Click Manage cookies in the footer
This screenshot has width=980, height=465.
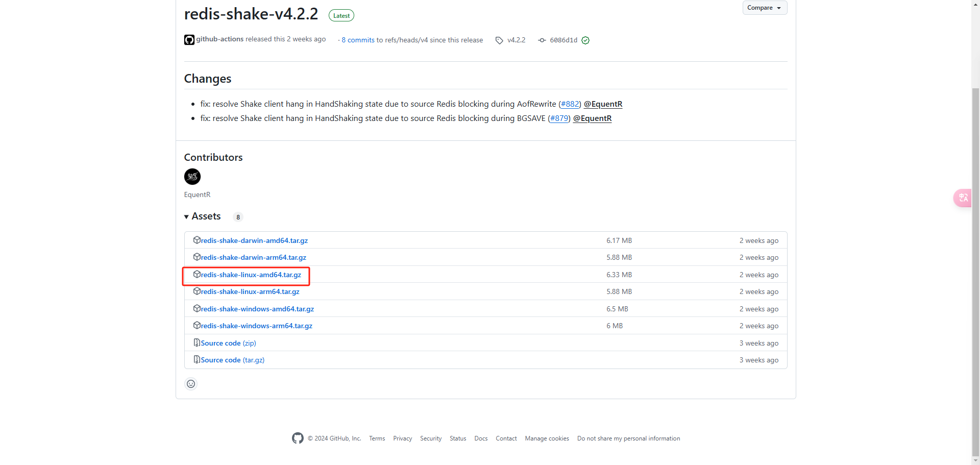pos(547,438)
